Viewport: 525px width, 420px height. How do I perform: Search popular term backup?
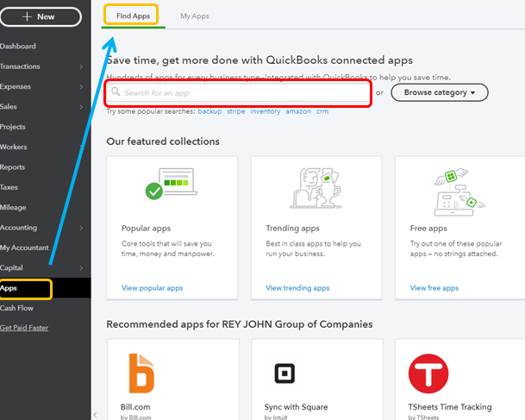209,111
